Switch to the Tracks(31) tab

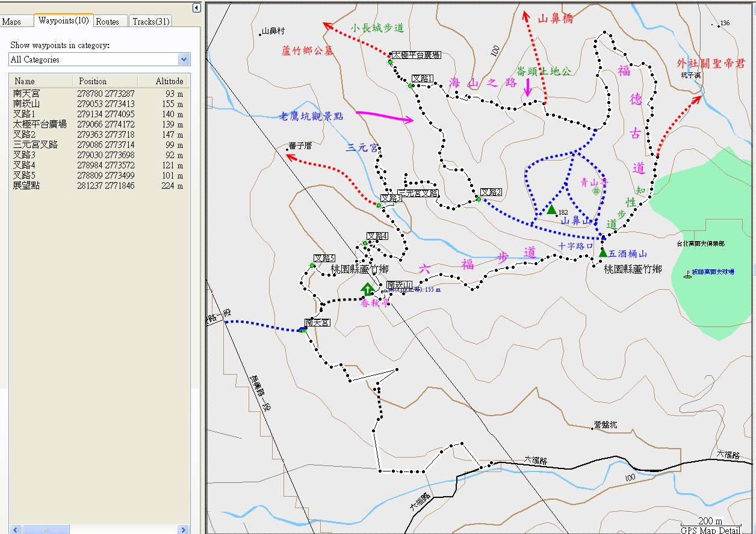click(x=151, y=22)
